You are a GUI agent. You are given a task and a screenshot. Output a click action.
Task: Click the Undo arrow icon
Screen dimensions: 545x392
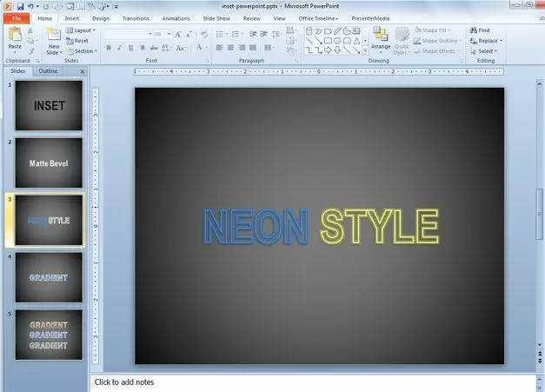coord(30,6)
